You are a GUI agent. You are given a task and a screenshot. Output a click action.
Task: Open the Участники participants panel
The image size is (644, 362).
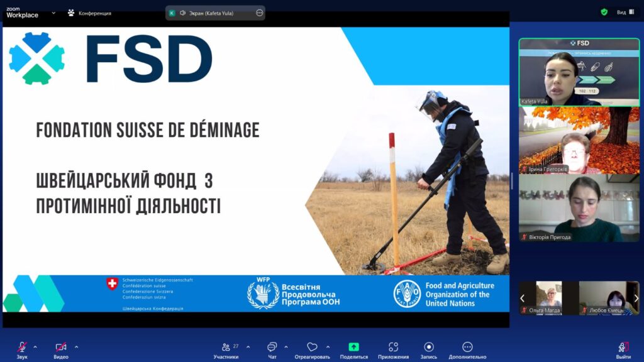point(226,347)
